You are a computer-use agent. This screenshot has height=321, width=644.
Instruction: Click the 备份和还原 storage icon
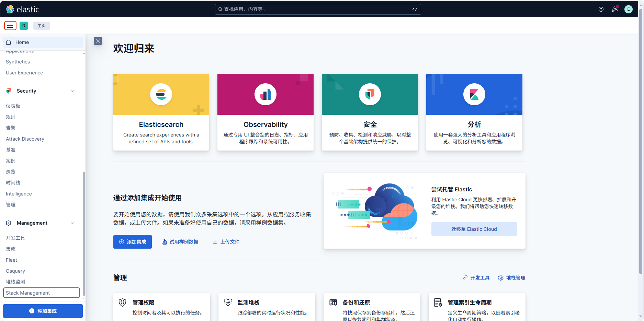click(333, 302)
